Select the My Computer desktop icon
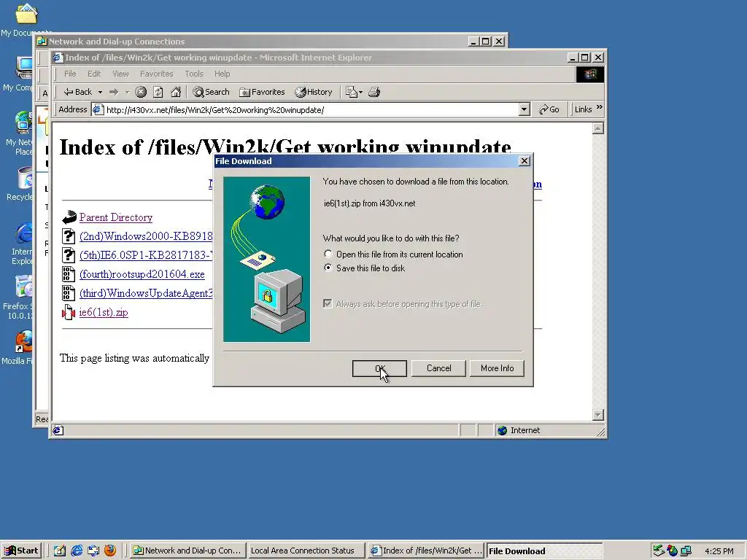This screenshot has height=560, width=747. point(18,74)
